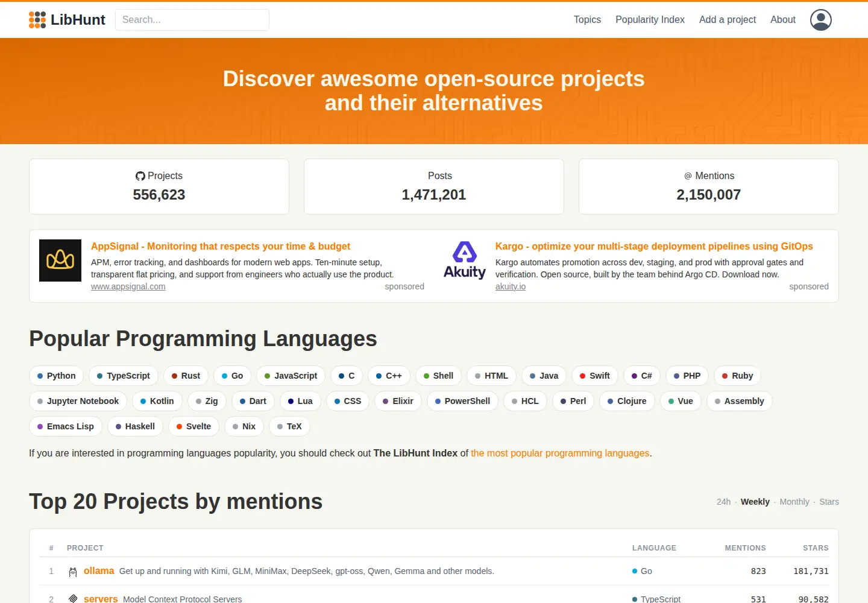Open the Kotlin language tag

coord(157,401)
